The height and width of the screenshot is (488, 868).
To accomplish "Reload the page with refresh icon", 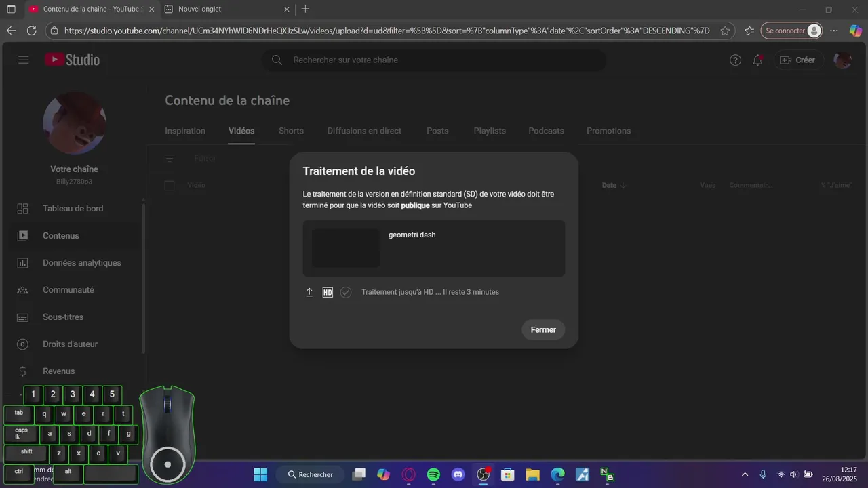I will [x=31, y=30].
